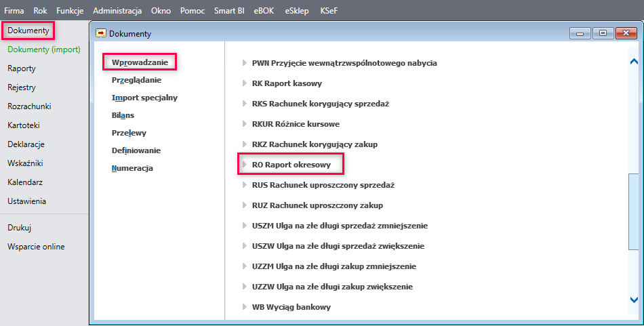Viewport: 644px width, 326px height.
Task: Select RO Raport okresowy text
Action: 291,165
